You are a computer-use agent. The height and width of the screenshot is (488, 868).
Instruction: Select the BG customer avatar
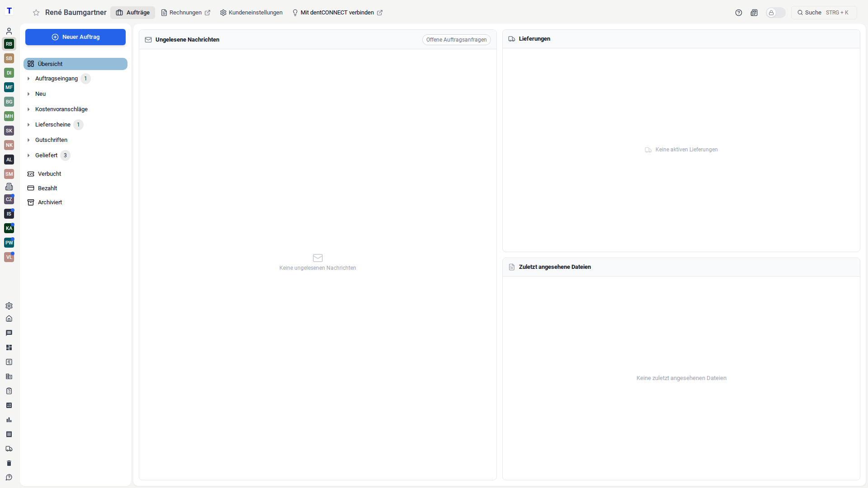[9, 102]
